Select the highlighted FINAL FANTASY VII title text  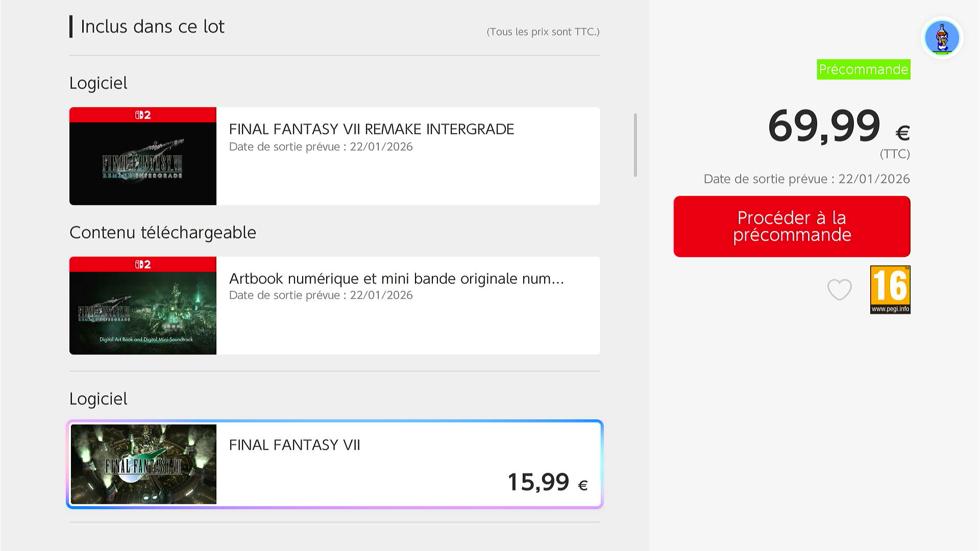point(295,445)
